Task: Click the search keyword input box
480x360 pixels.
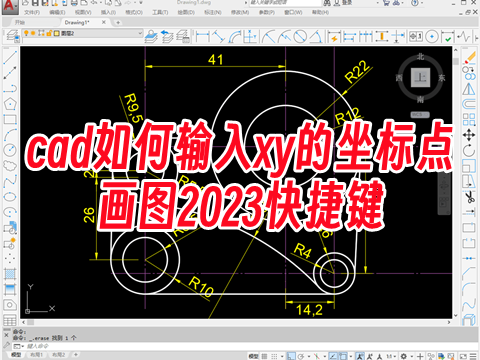Action: click(x=284, y=3)
